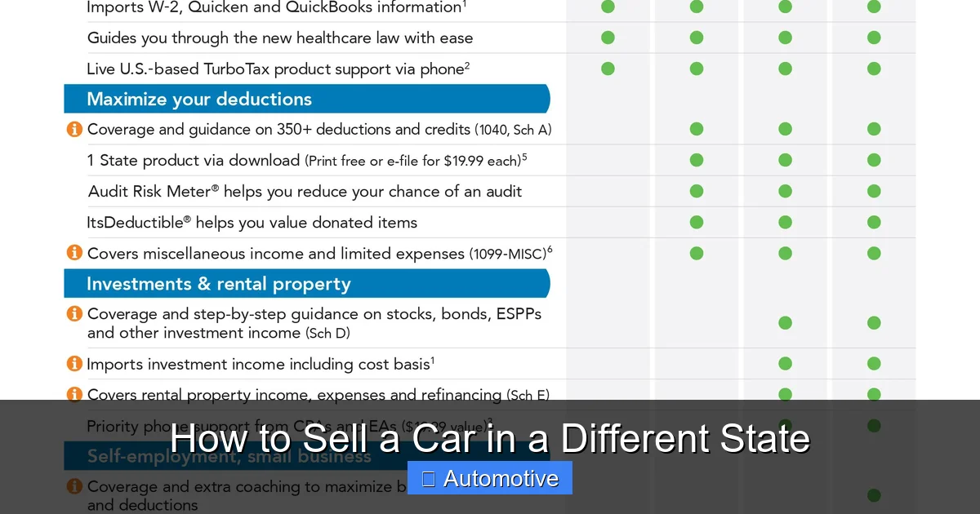
Task: Click footnote 5 after "$19.99 each"
Action: 523,155
